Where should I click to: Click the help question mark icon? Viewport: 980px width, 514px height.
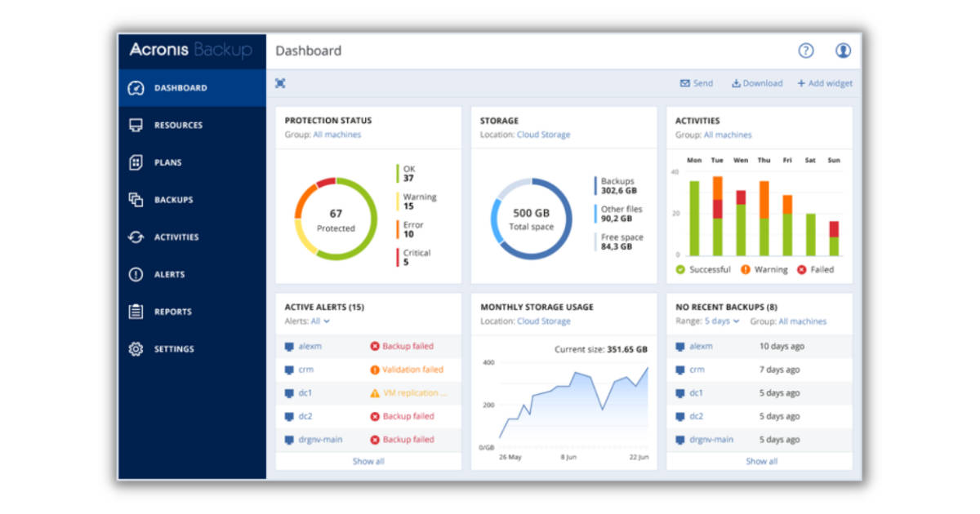(x=805, y=51)
